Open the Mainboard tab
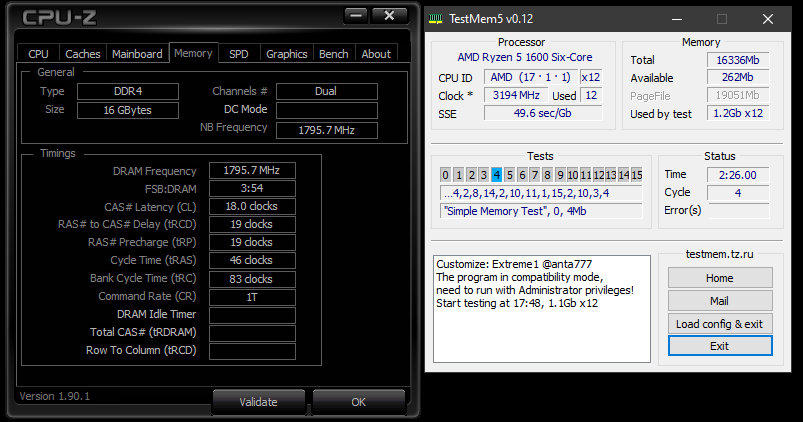This screenshot has height=422, width=803. [137, 54]
